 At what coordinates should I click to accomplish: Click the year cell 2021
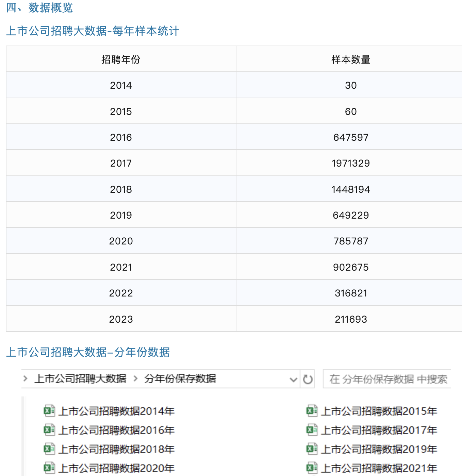point(121,267)
